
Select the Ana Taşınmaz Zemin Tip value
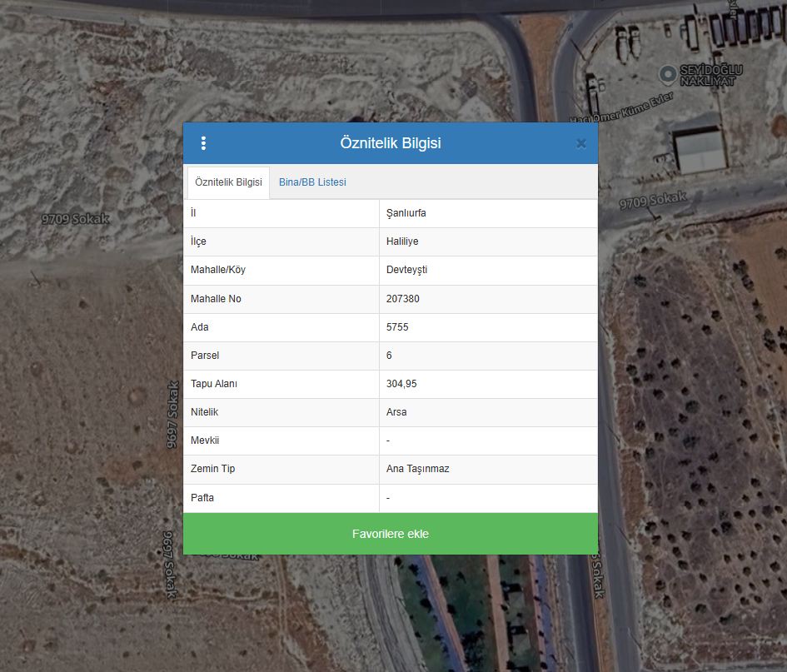(417, 469)
